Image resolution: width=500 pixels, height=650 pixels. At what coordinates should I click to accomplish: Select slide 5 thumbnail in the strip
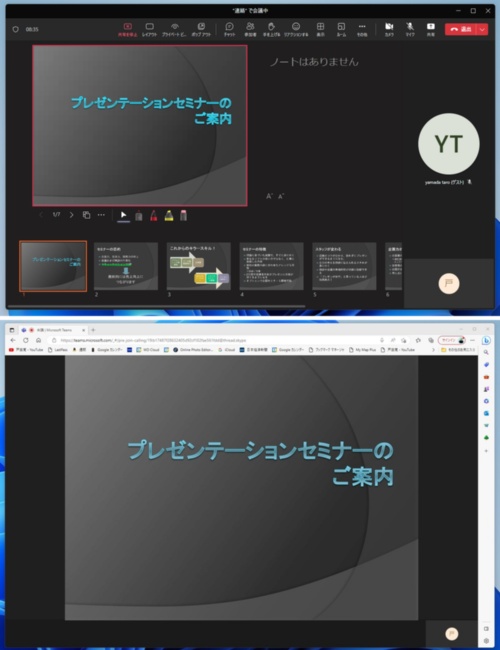344,266
